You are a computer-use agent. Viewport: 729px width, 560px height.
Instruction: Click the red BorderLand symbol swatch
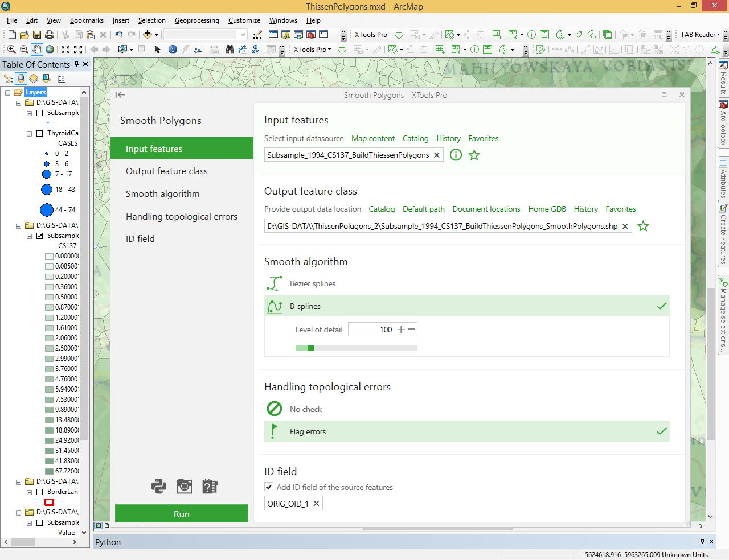[x=50, y=502]
